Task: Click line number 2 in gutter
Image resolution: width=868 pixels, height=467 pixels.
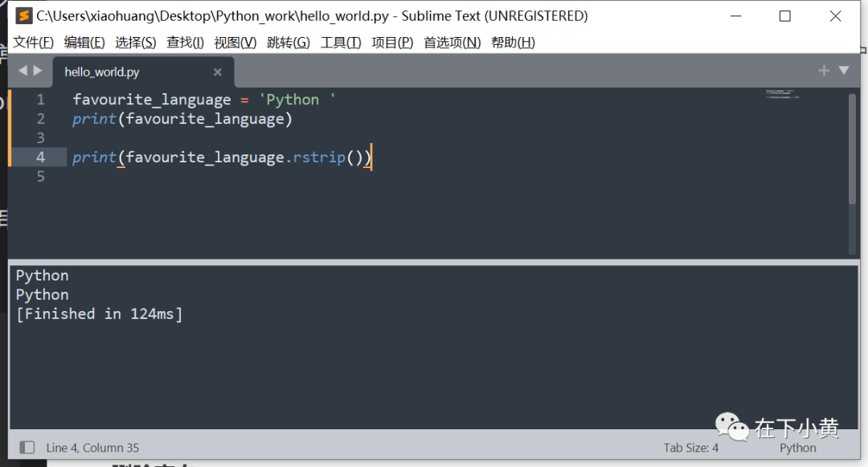Action: pyautogui.click(x=40, y=119)
